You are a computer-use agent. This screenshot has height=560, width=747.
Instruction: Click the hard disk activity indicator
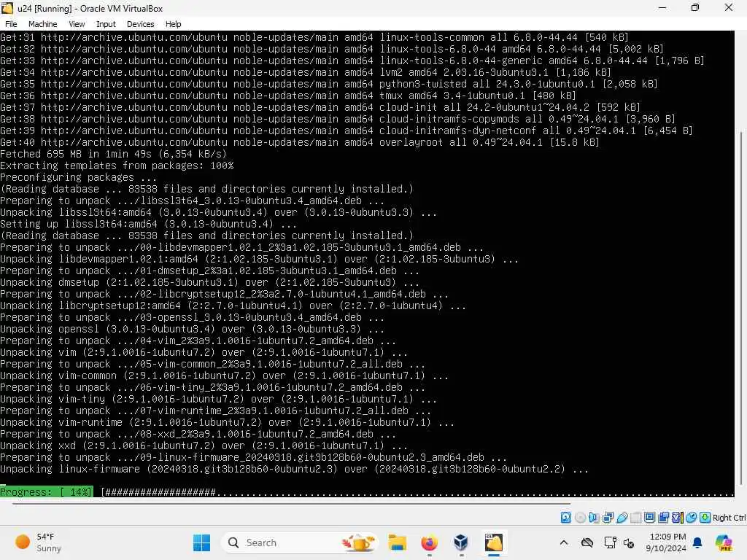[x=566, y=518]
